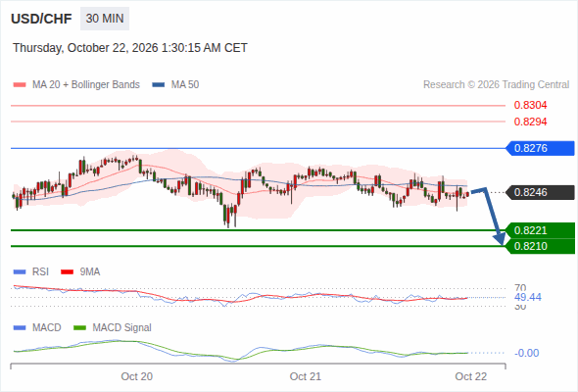Viewport: 578px width, 392px height.
Task: Click the 9MA red legend swatch
Action: point(67,272)
